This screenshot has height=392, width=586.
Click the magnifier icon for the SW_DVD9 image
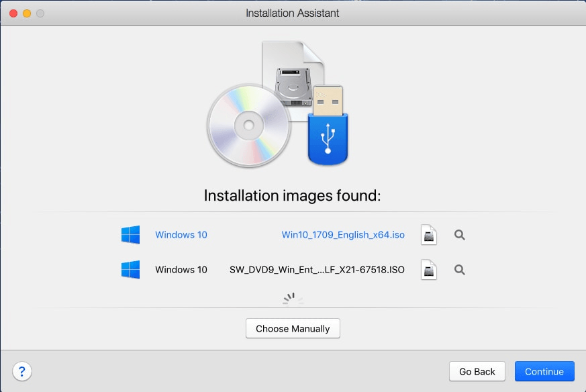click(459, 269)
